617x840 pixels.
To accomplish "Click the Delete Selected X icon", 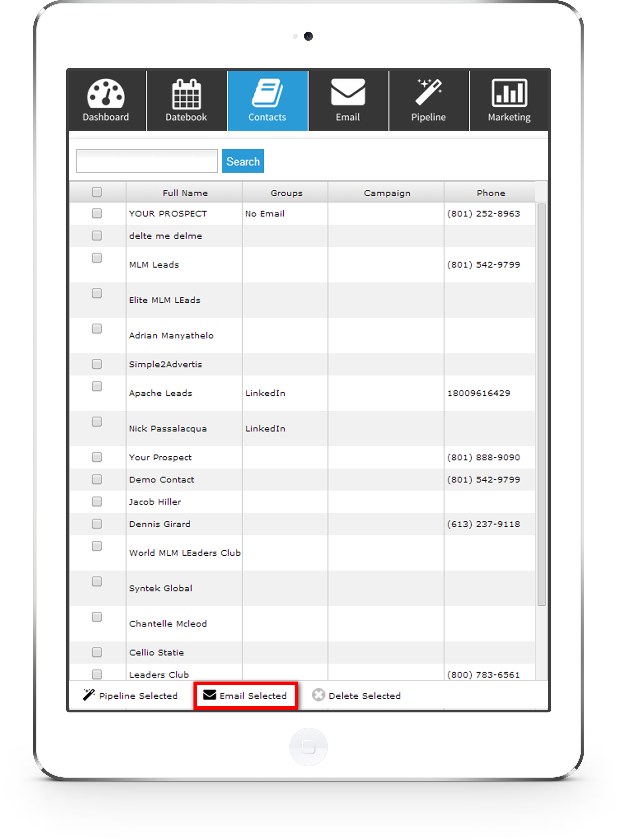I will pyautogui.click(x=318, y=695).
